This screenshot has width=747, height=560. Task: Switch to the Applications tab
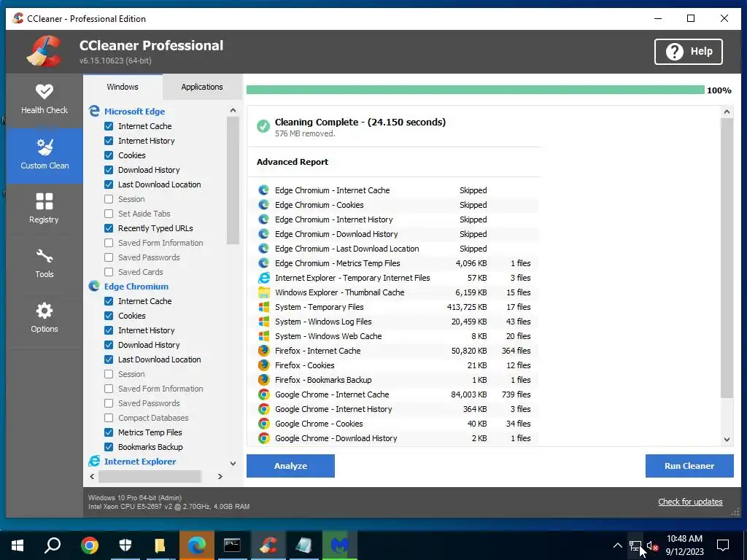coord(202,87)
